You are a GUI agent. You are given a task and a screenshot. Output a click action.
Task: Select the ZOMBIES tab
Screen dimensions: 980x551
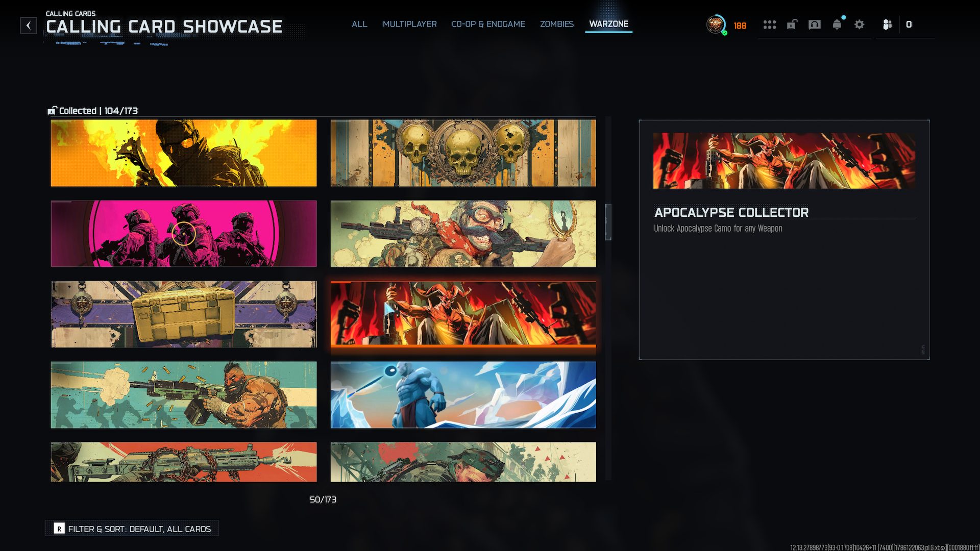(557, 24)
